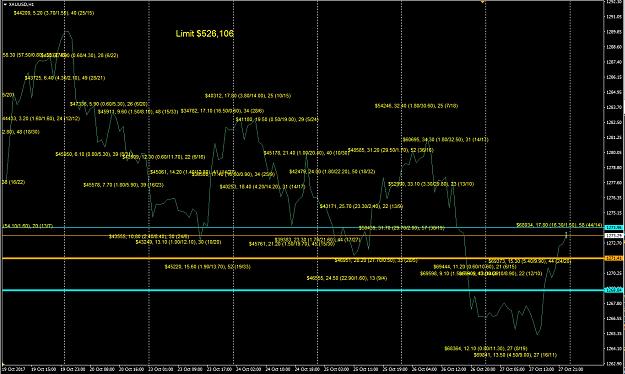Click the '26 Oct 12:00' time axis label

pyautogui.click(x=454, y=370)
